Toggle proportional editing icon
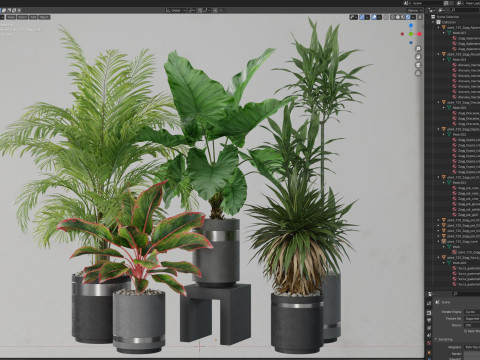This screenshot has width=480, height=360. tap(215, 10)
